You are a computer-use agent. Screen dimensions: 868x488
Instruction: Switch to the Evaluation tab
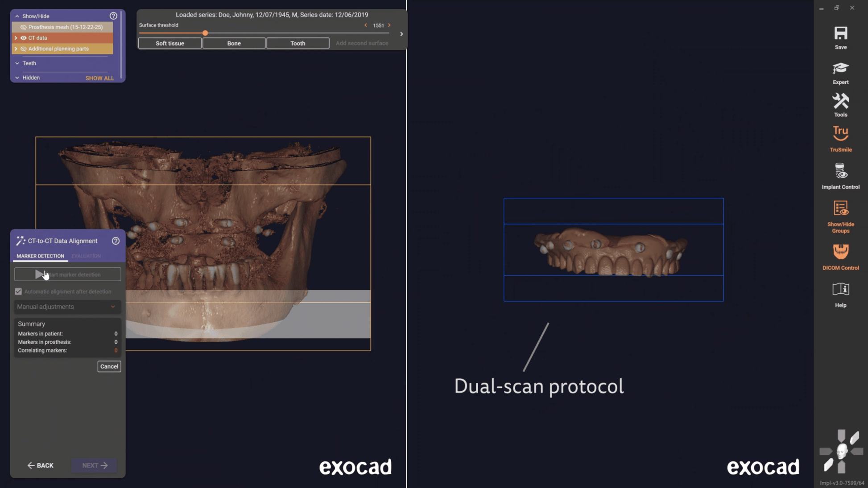[86, 256]
